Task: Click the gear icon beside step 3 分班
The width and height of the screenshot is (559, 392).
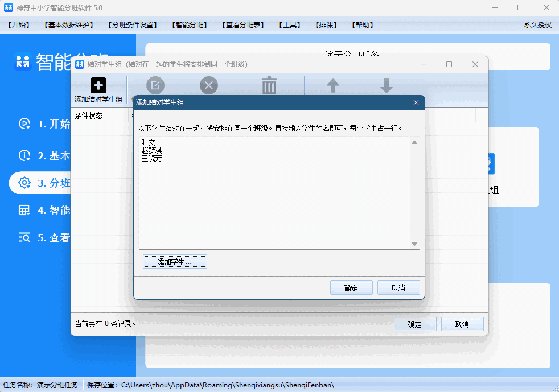Action: [x=23, y=183]
